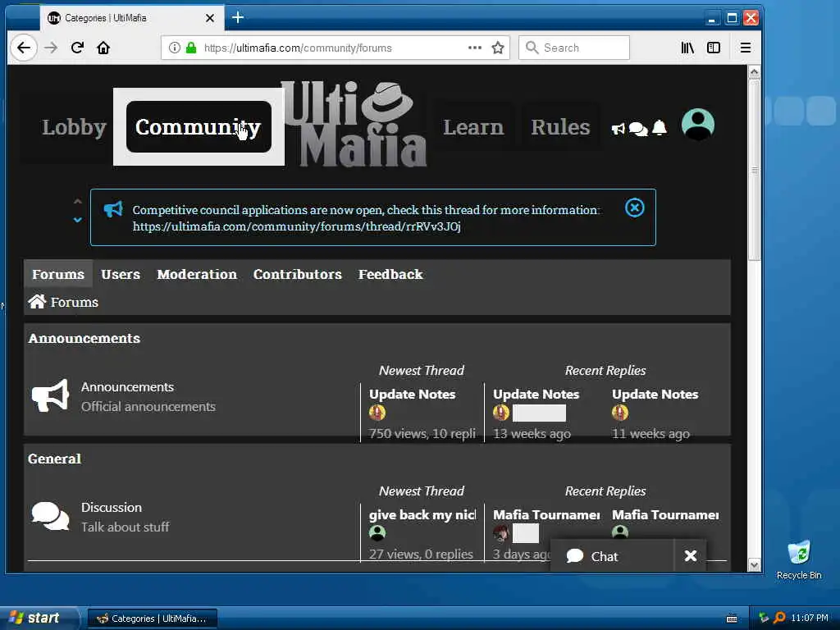Open the user profile avatar icon
The height and width of the screenshot is (630, 840).
[697, 125]
